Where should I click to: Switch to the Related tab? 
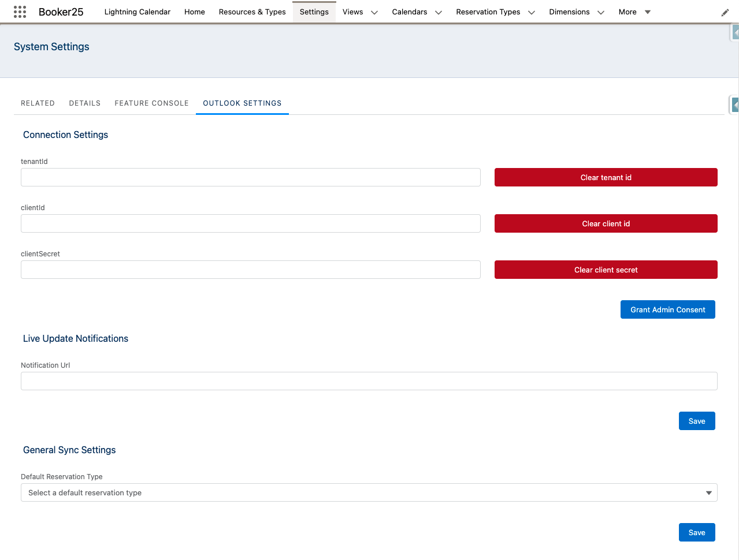pos(38,103)
